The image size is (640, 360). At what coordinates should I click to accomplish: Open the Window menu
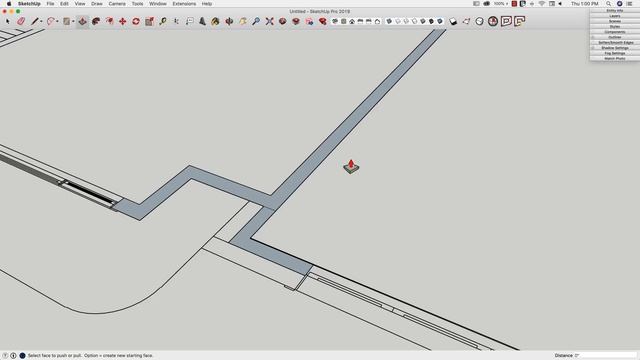tap(158, 4)
